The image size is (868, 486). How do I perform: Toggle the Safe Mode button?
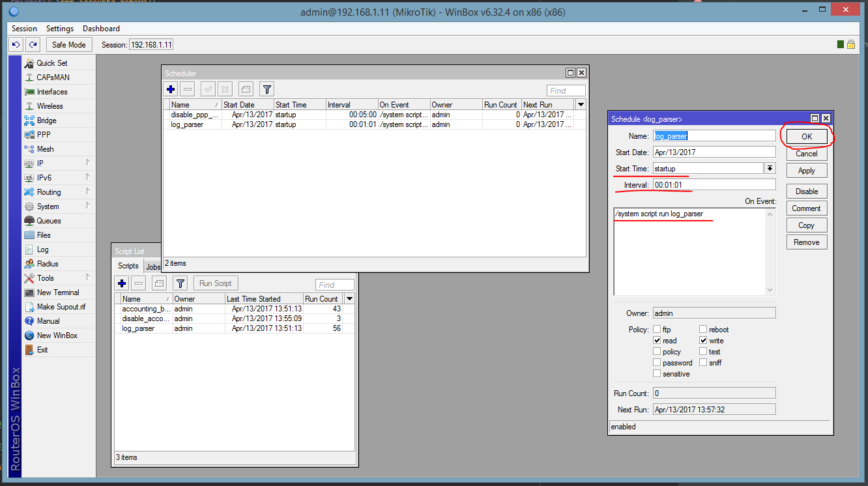pyautogui.click(x=69, y=45)
